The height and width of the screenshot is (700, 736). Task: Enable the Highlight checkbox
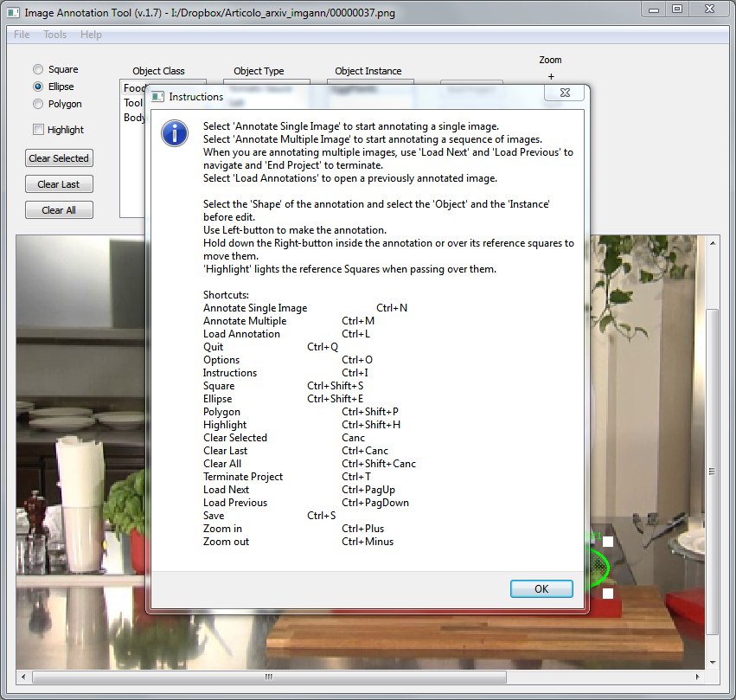coord(38,130)
